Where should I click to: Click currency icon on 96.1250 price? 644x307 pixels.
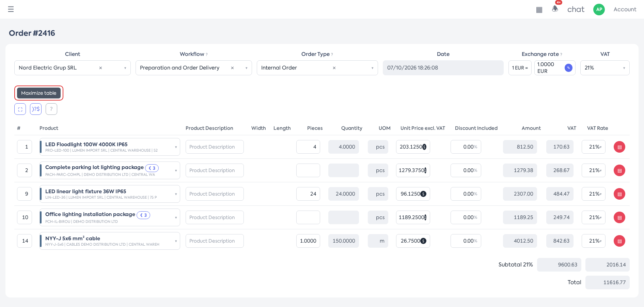(x=423, y=194)
